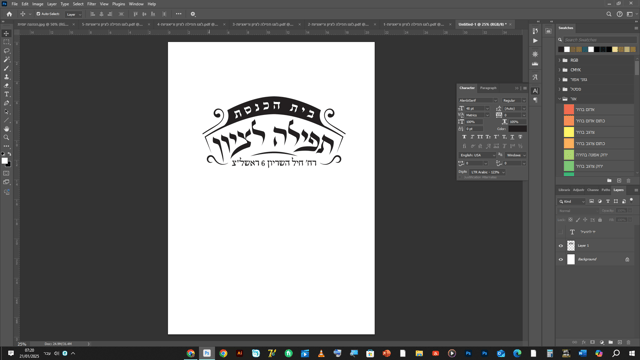This screenshot has width=640, height=360.
Task: Select the Line tool
Action: click(7, 120)
